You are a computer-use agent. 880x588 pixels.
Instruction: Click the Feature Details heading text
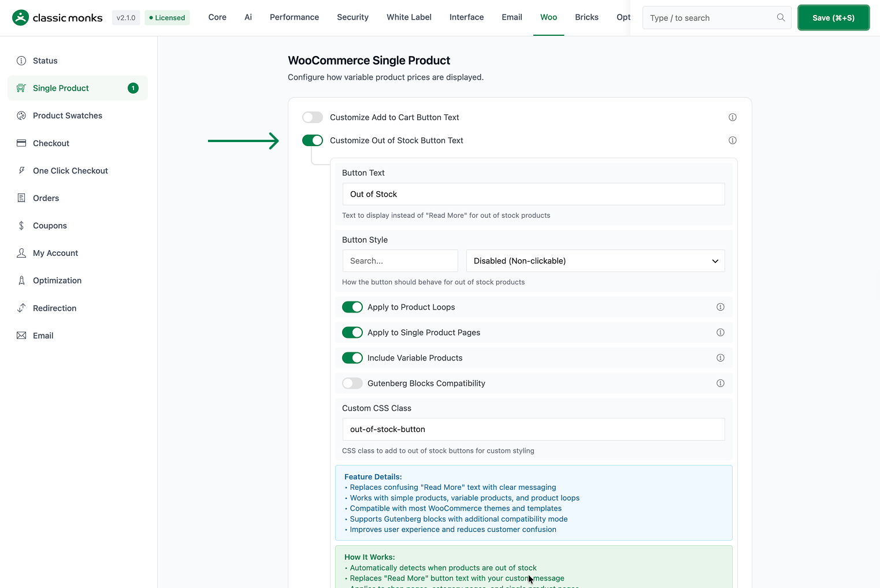[373, 477]
